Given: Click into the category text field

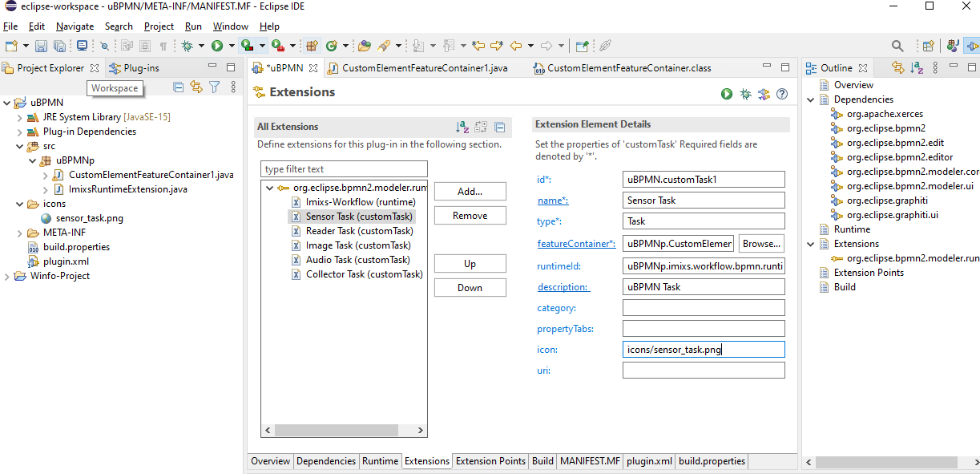Looking at the screenshot, I should click(703, 308).
